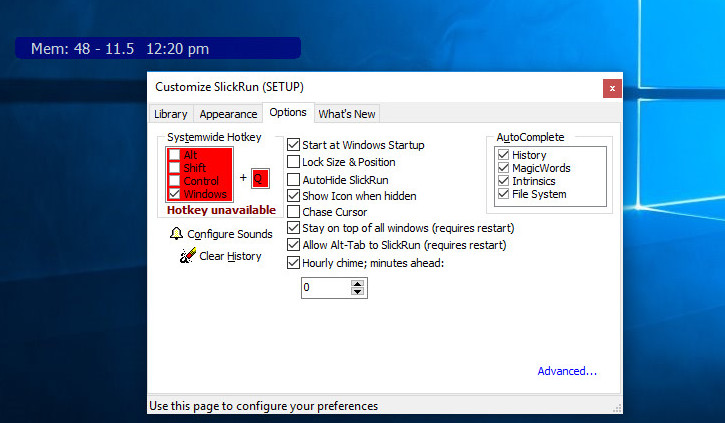Uncheck Stay on top of all windows
725x423 pixels.
[x=293, y=227]
